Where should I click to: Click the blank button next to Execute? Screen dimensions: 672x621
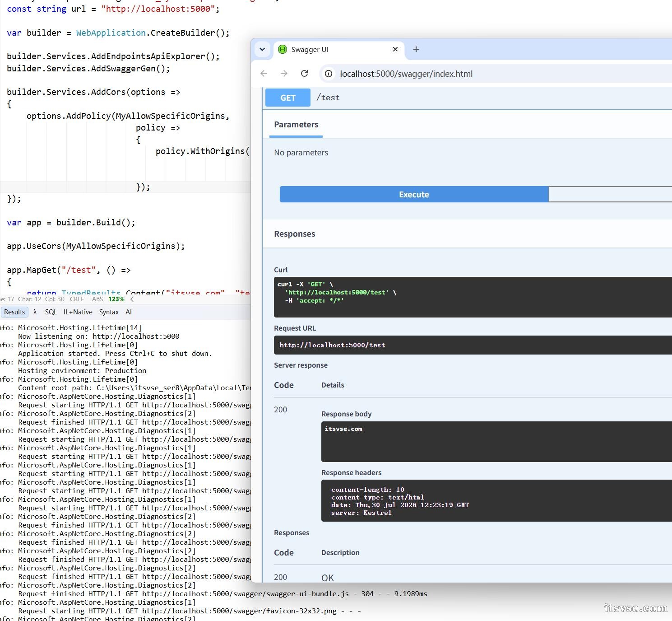point(610,195)
